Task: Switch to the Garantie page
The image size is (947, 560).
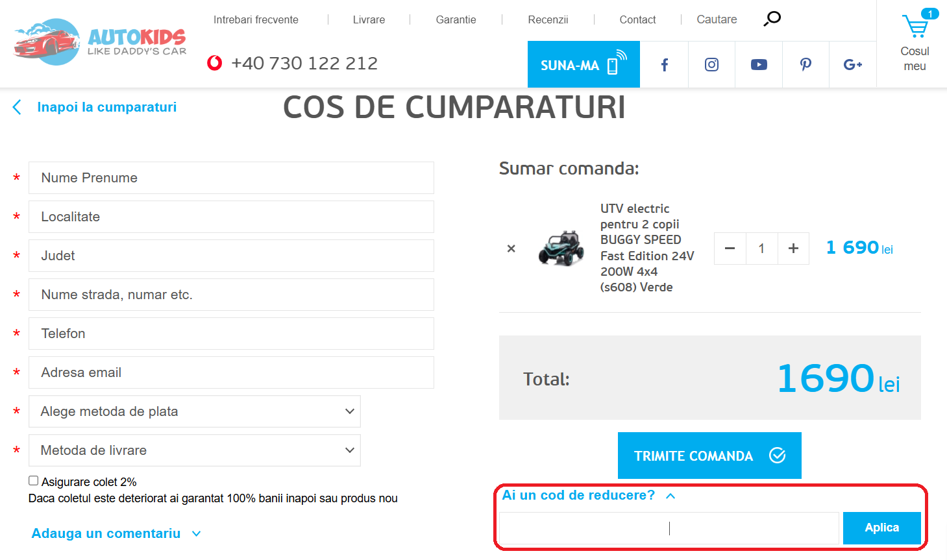Action: click(x=456, y=19)
